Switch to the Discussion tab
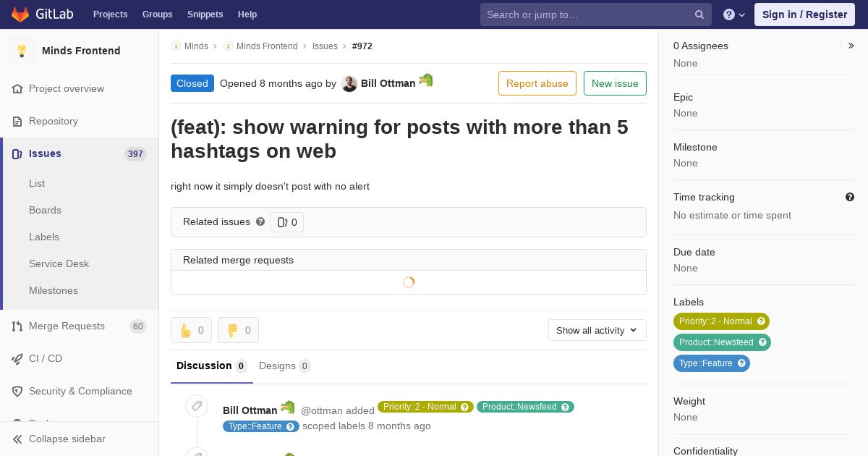The image size is (868, 456). [212, 366]
